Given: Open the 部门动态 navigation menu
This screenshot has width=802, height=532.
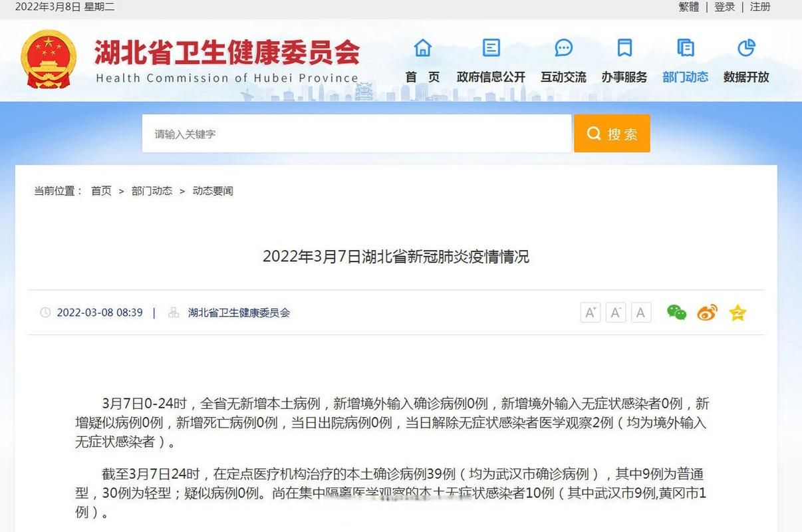Looking at the screenshot, I should (686, 77).
